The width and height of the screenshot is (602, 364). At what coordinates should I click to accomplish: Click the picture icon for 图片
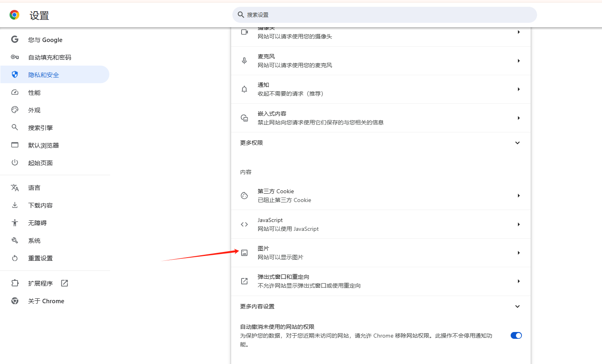coord(244,253)
